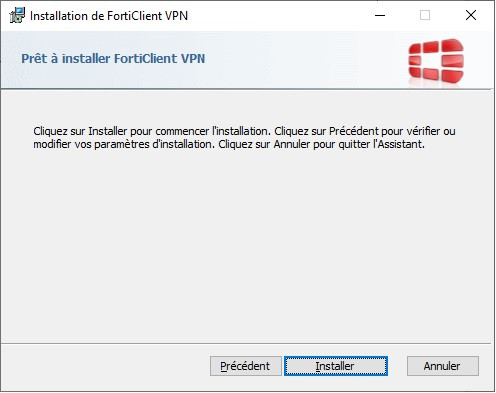
Task: Click the horizontal separator above the buttons
Action: pos(246,343)
